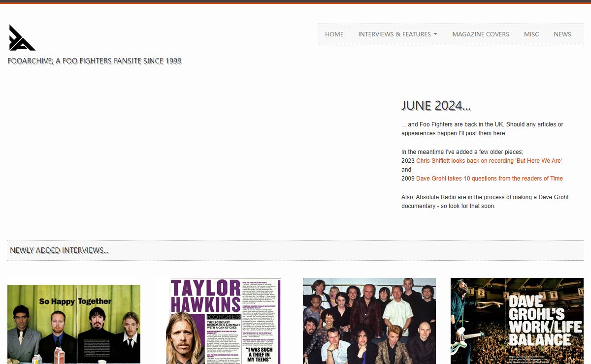
Task: Go to Magazine Covers page
Action: 481,34
